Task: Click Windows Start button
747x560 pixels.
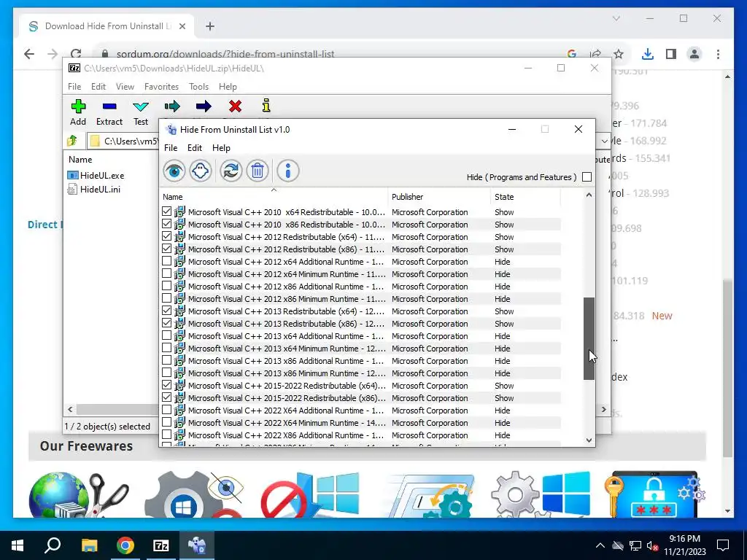Action: (18, 545)
